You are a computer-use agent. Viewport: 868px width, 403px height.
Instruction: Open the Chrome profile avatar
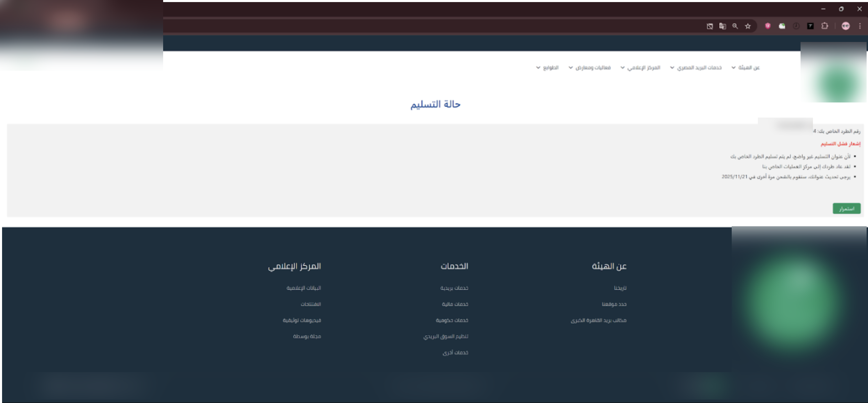point(846,26)
